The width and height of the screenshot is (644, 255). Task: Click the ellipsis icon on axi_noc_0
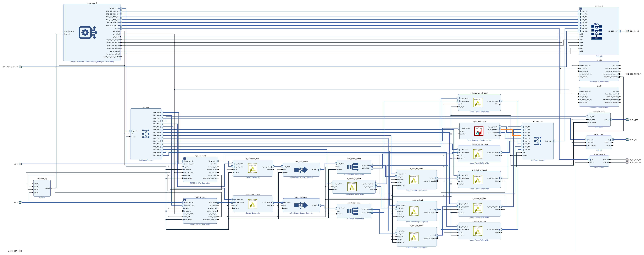point(581,9)
